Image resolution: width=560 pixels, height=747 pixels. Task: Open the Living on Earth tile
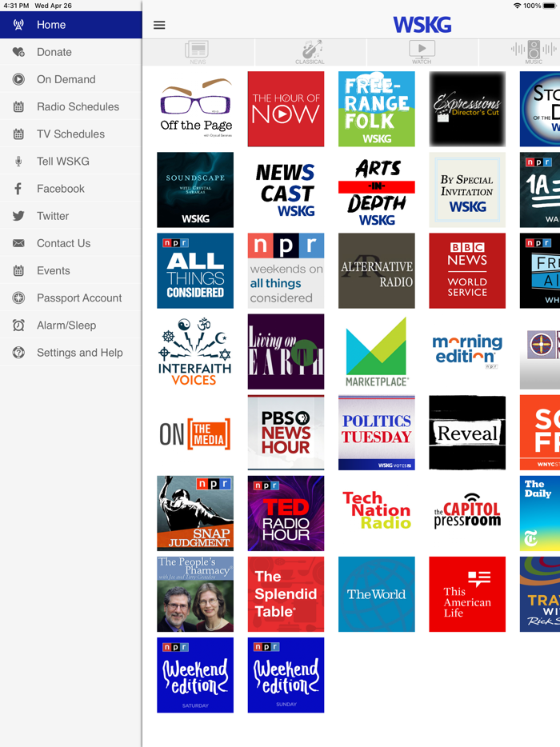pyautogui.click(x=286, y=352)
